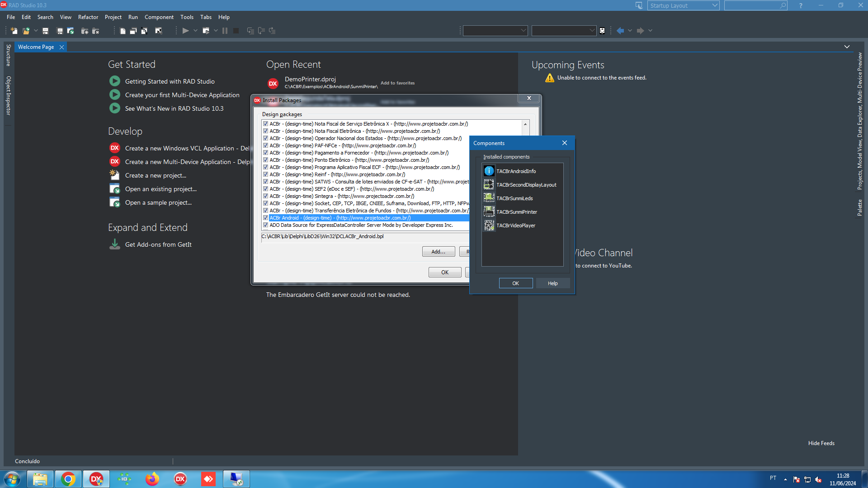Open the first empty platform combo box
The height and width of the screenshot is (488, 868).
(x=495, y=31)
